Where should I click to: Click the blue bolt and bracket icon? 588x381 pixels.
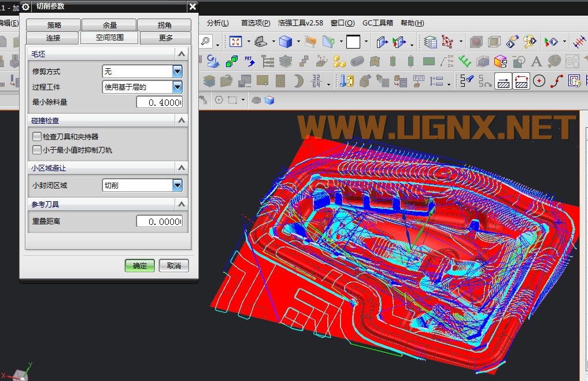click(346, 81)
